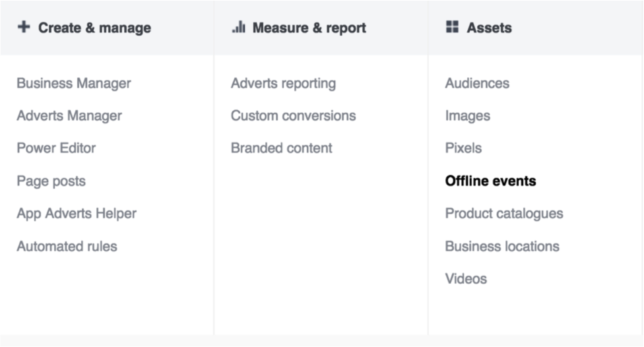Launch Power Editor
This screenshot has width=644, height=347.
(56, 148)
